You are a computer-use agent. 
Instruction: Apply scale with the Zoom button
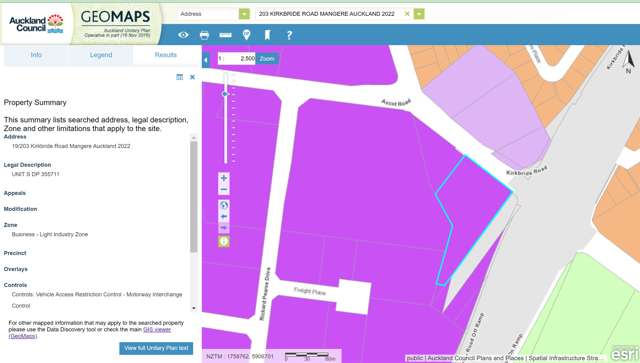tap(267, 59)
